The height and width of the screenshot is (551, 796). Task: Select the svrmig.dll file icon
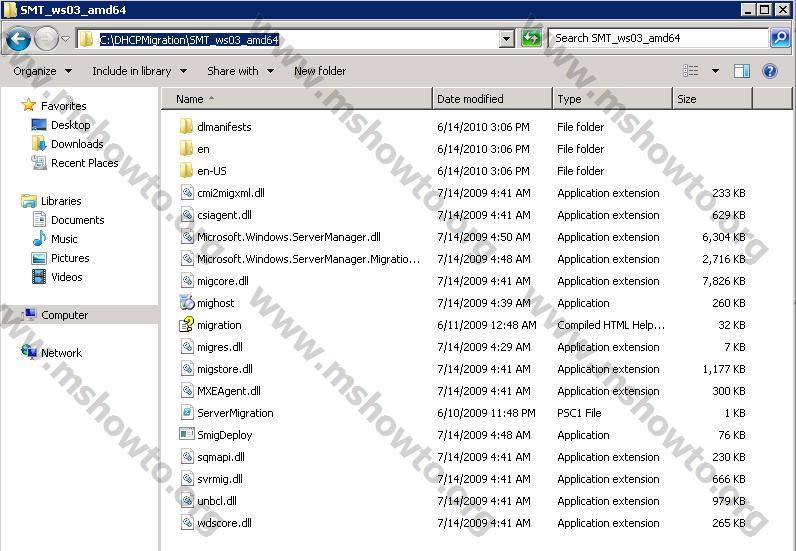pos(187,479)
